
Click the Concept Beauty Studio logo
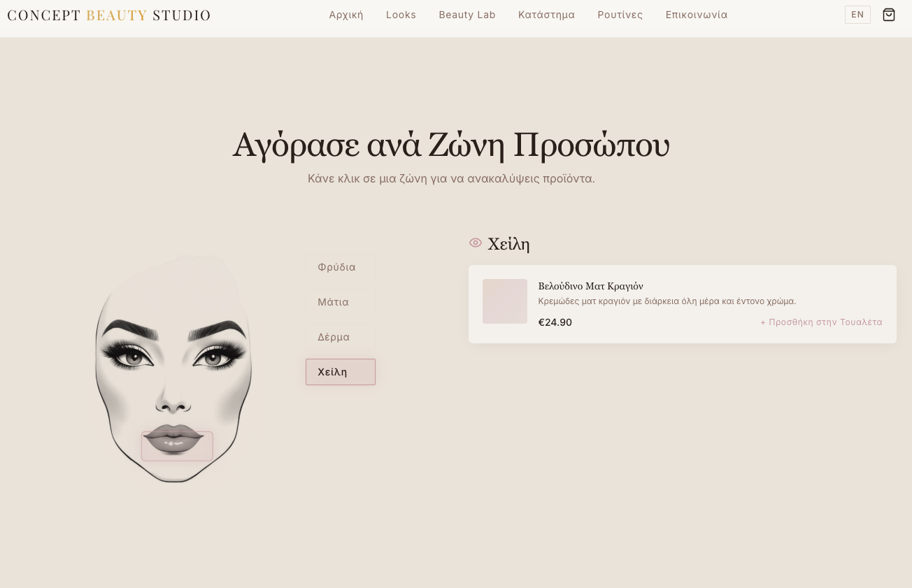pyautogui.click(x=109, y=15)
